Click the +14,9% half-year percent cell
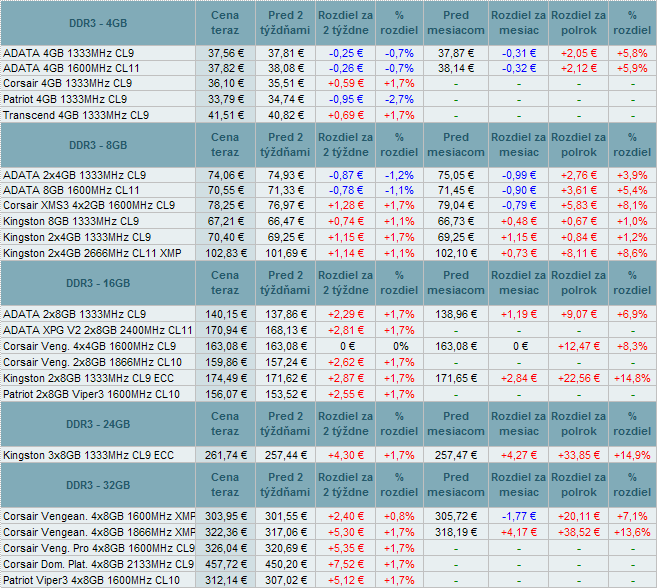Screen dimensions: 657x588 click(x=632, y=455)
